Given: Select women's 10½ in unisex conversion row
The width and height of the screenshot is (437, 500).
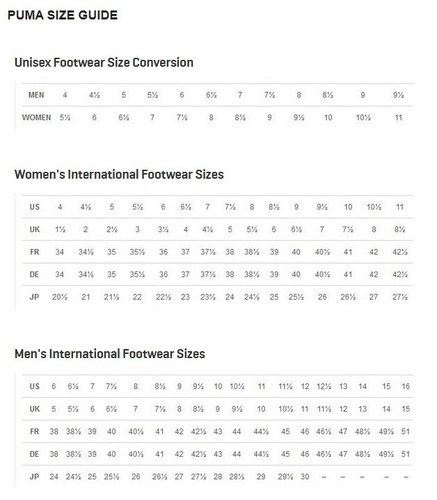Looking at the screenshot, I should tap(363, 118).
